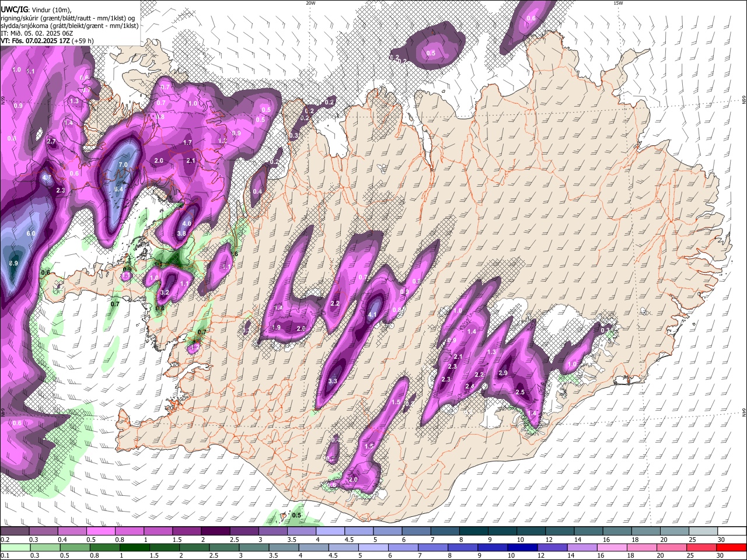Click the 'slydda/snjókoma' legend description line

[x=69, y=26]
